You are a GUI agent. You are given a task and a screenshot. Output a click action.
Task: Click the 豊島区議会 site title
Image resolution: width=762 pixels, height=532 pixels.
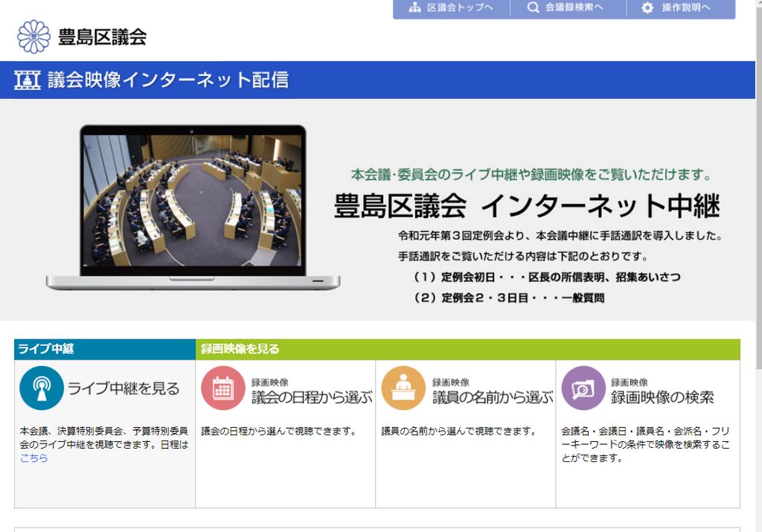click(102, 37)
